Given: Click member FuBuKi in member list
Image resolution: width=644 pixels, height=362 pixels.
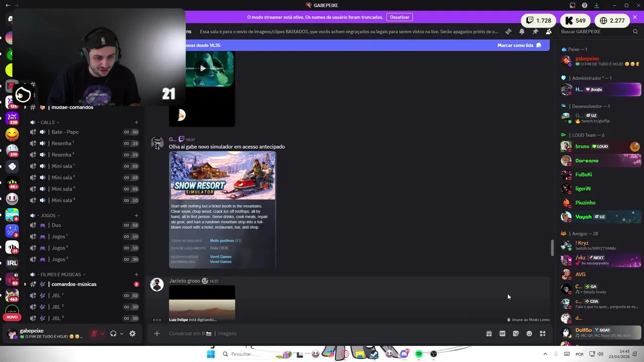Looking at the screenshot, I should coord(601,174).
